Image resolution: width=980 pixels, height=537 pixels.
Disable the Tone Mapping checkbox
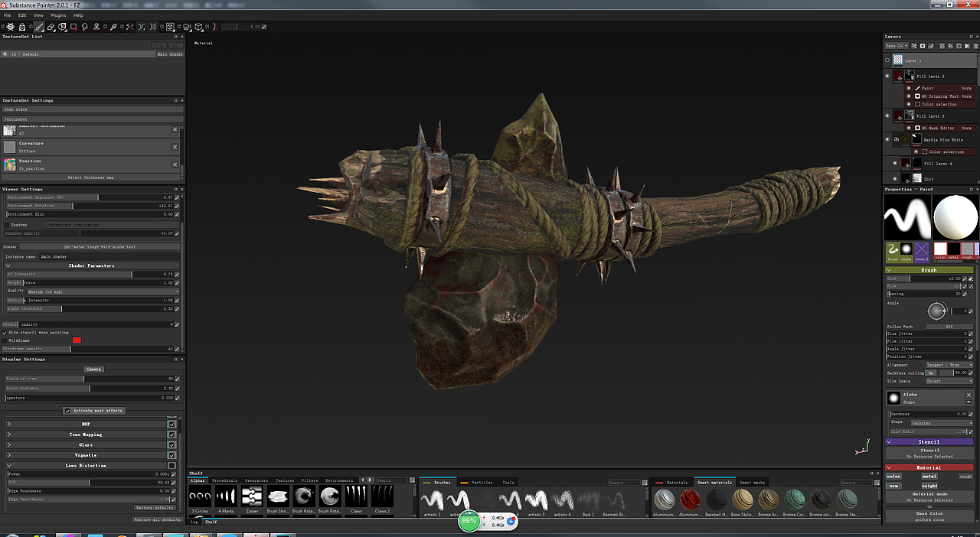171,434
